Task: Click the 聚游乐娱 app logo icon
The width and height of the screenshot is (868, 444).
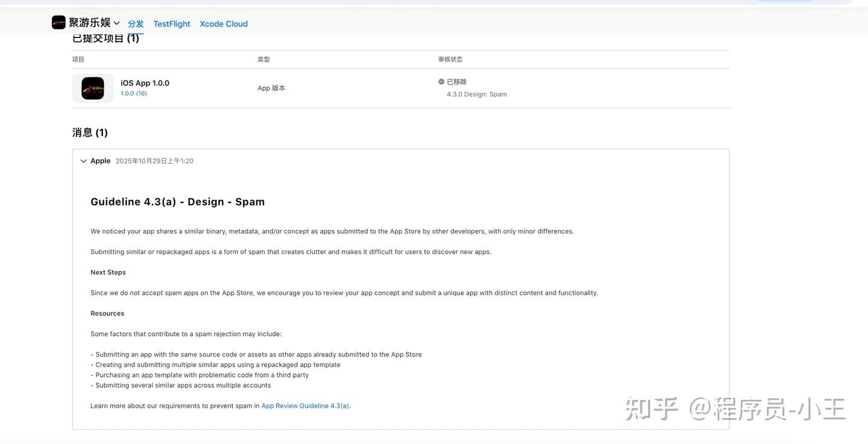Action: (58, 22)
